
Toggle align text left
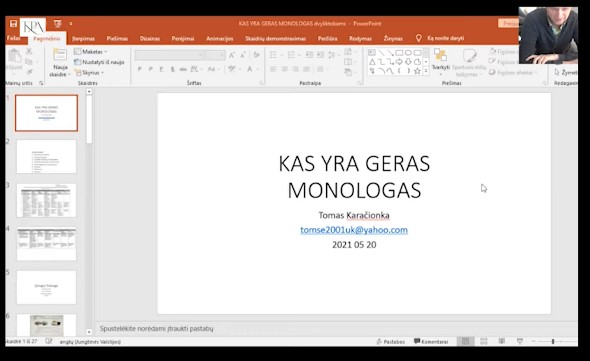[x=274, y=69]
